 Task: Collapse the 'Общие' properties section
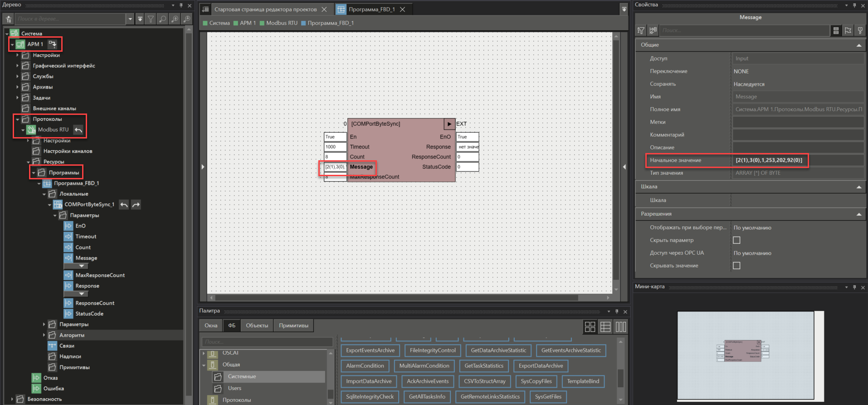[x=858, y=45]
